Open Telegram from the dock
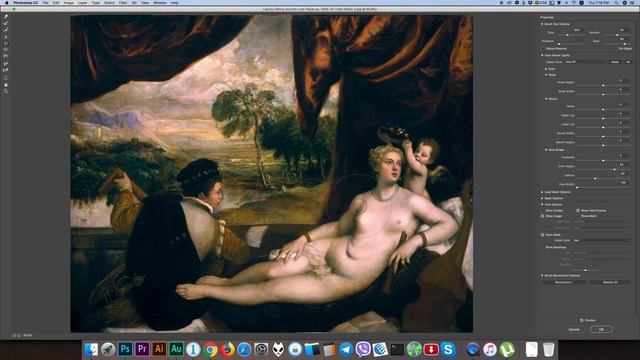The height and width of the screenshot is (360, 640). pos(346,349)
